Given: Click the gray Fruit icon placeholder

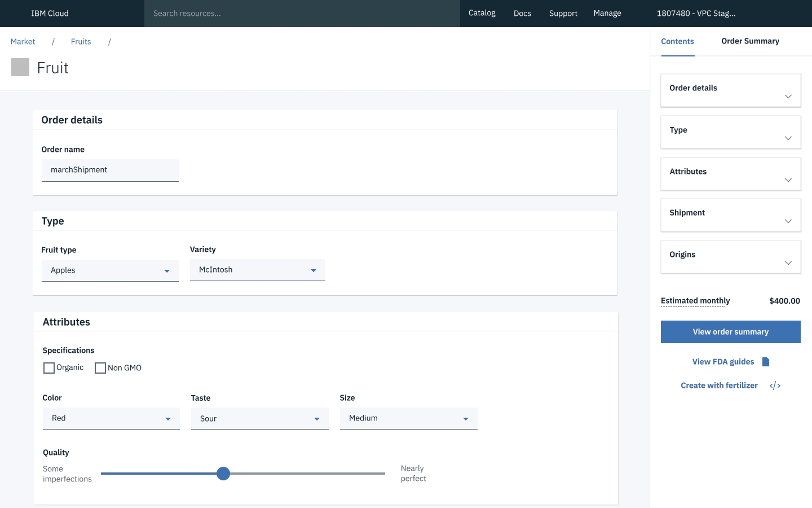Looking at the screenshot, I should (x=20, y=67).
